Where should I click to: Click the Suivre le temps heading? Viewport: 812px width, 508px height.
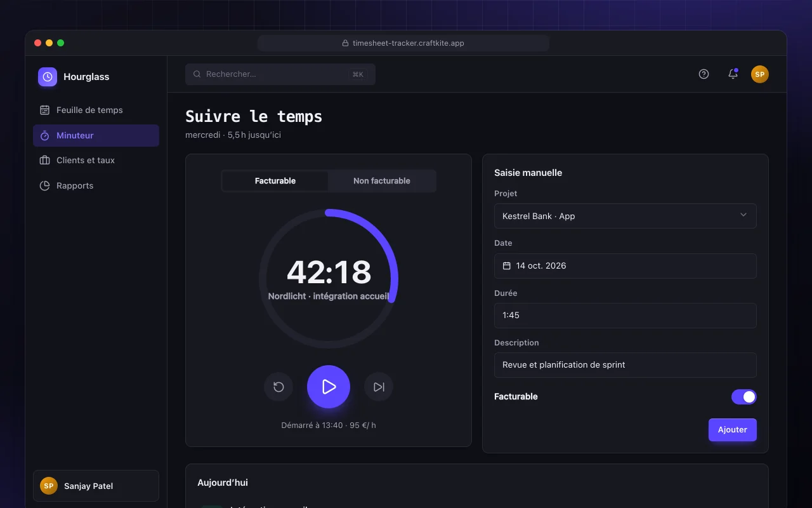(254, 117)
